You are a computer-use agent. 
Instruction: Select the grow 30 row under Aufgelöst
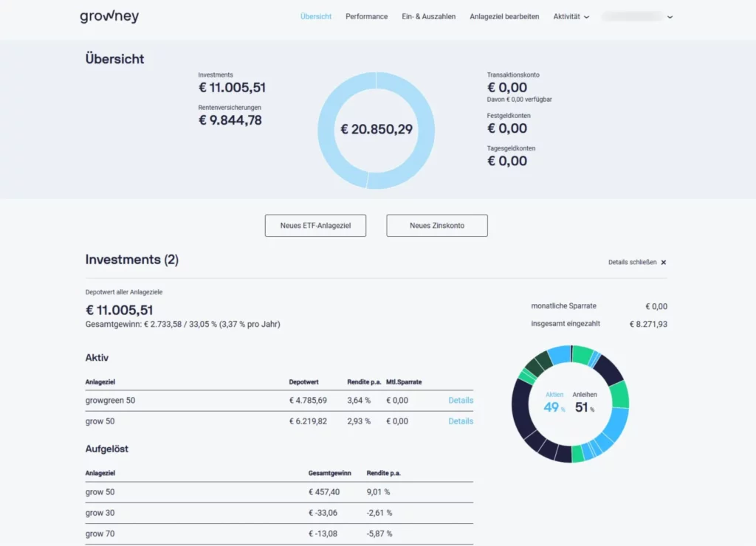(100, 513)
